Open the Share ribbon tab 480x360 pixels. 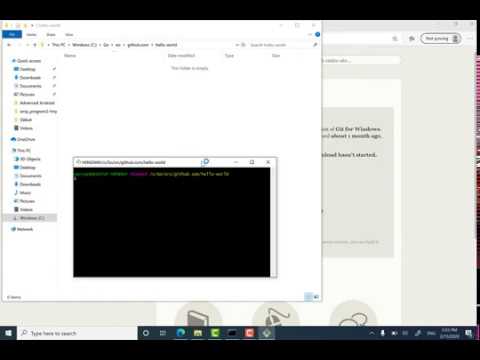point(51,35)
